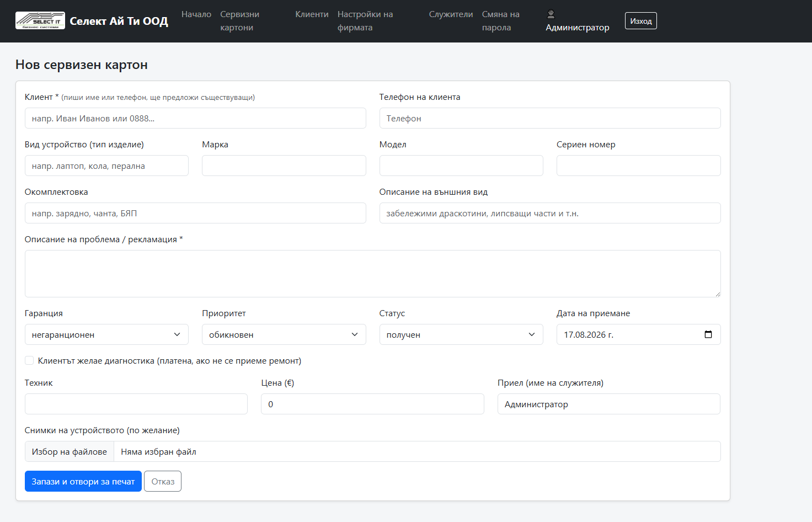
Task: Click the Select IT company logo
Action: pyautogui.click(x=40, y=21)
